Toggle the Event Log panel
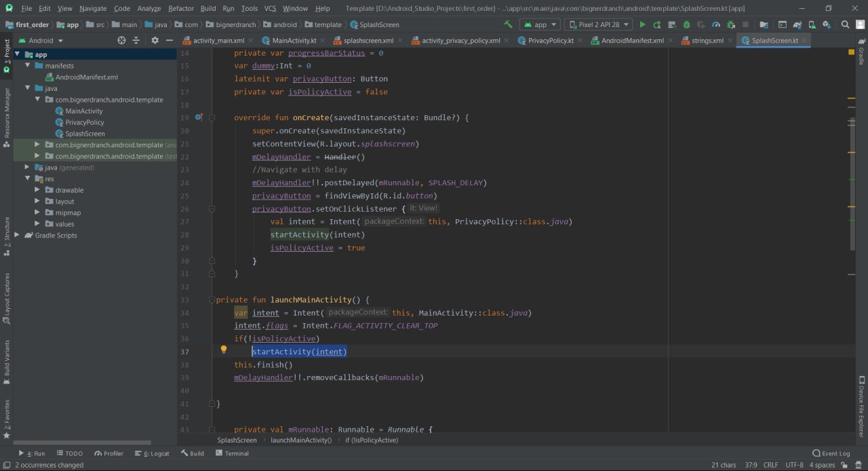The image size is (868, 471). [x=831, y=453]
